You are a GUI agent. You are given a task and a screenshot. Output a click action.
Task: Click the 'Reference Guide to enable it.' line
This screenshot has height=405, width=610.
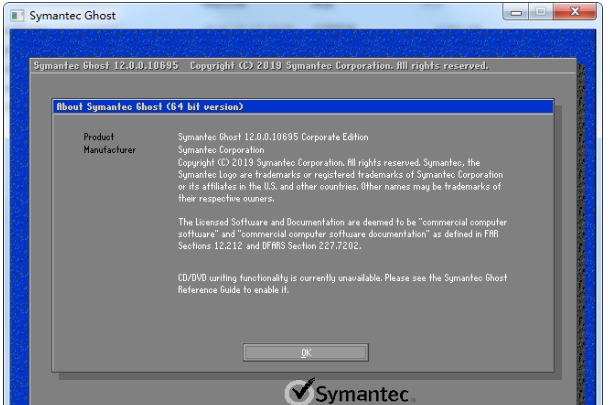coord(233,290)
